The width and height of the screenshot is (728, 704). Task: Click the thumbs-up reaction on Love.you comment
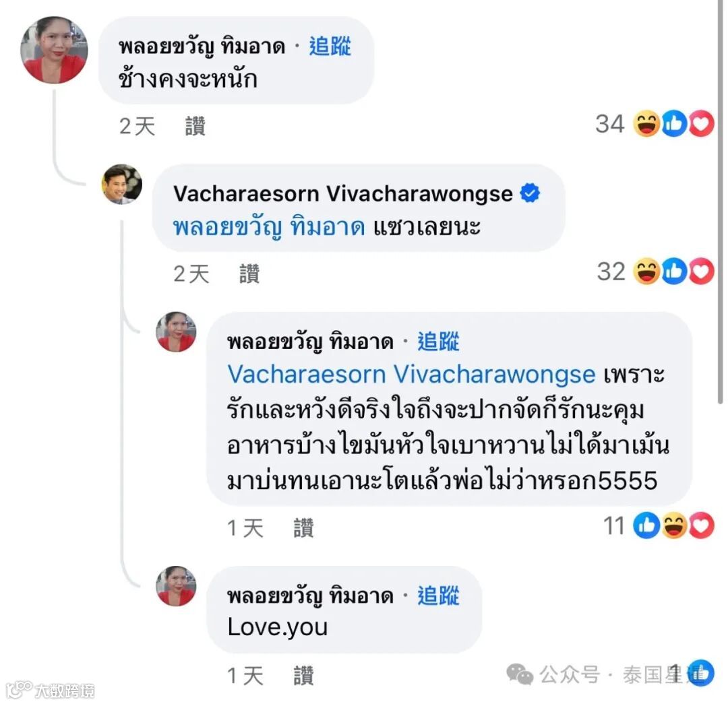click(701, 673)
